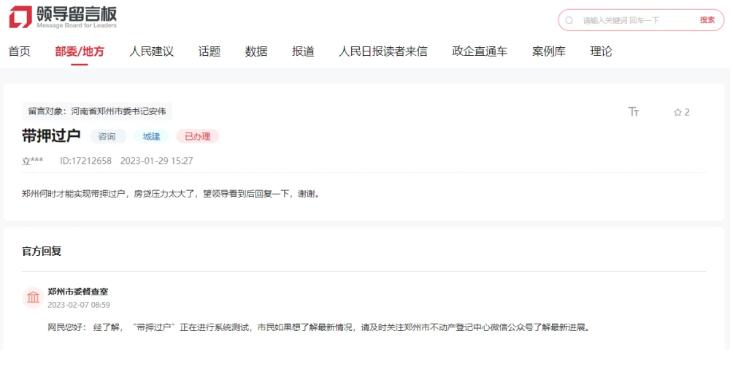Go to the 话题 nav tab
This screenshot has width=733, height=377.
pyautogui.click(x=209, y=51)
